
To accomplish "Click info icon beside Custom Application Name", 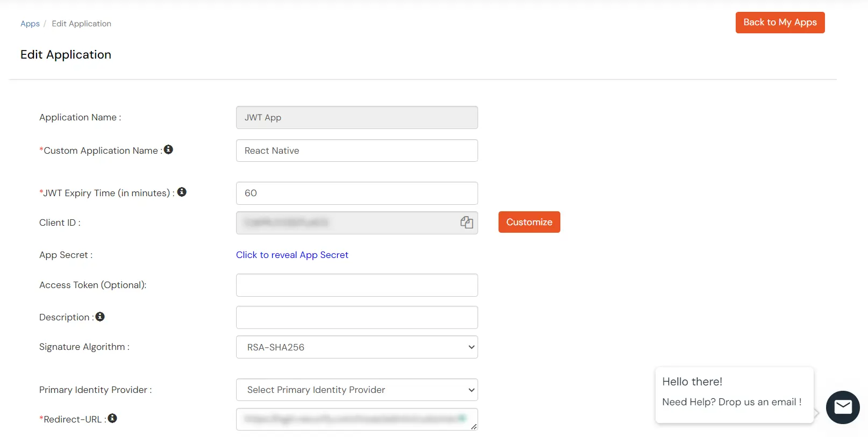I will [168, 149].
